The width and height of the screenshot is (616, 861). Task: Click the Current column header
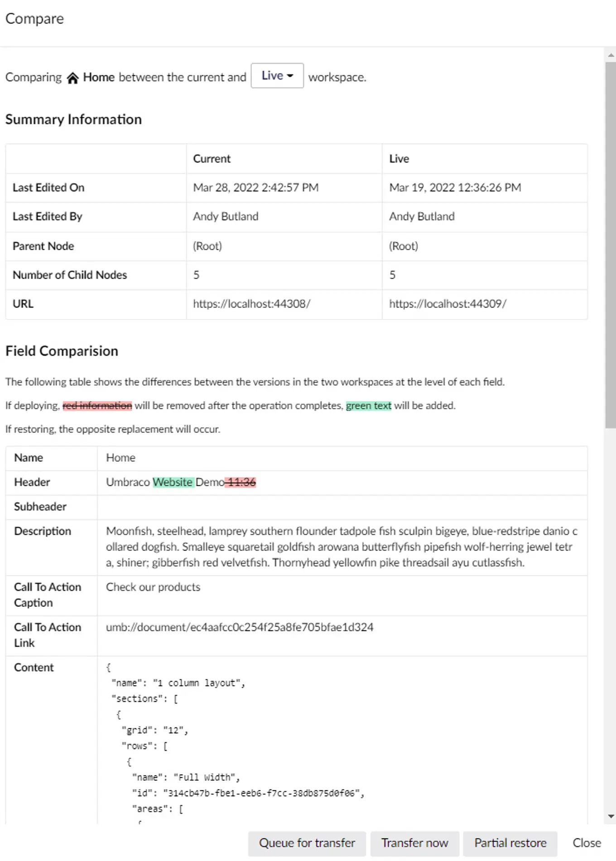212,159
